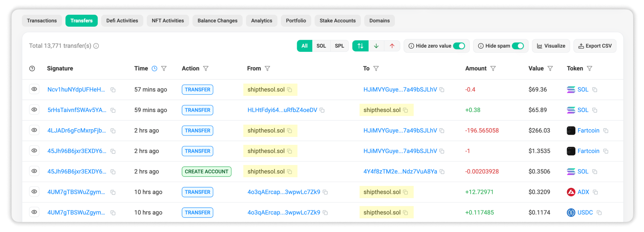The width and height of the screenshot is (644, 232).
Task: Select the both-directions arrows filter
Action: coord(360,46)
